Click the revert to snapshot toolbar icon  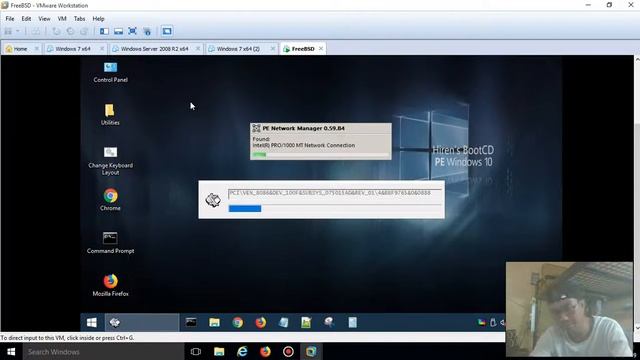70,31
